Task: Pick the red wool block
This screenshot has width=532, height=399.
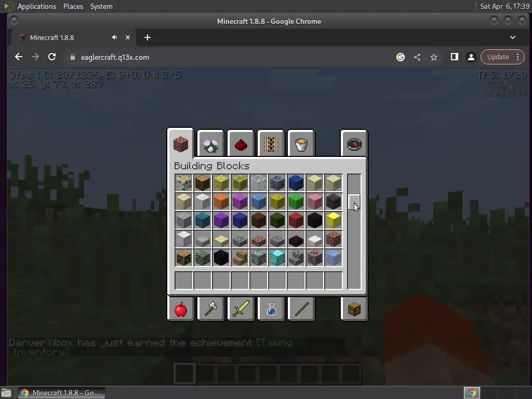Action: coord(296,220)
